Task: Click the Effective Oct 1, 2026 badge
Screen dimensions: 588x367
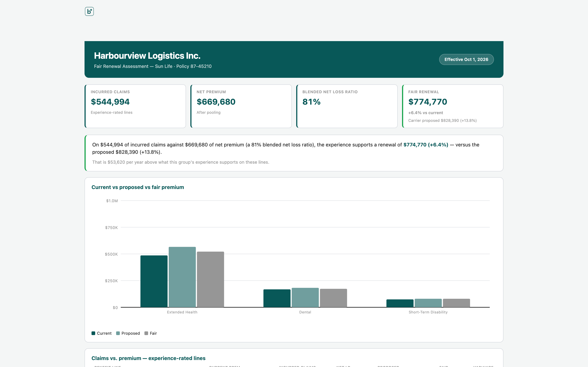Action: click(x=466, y=59)
